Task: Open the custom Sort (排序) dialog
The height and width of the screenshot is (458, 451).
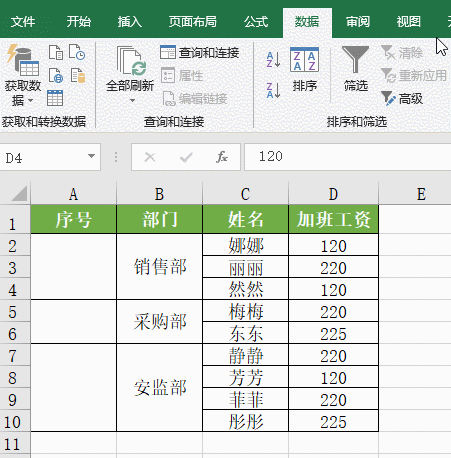Action: tap(304, 69)
